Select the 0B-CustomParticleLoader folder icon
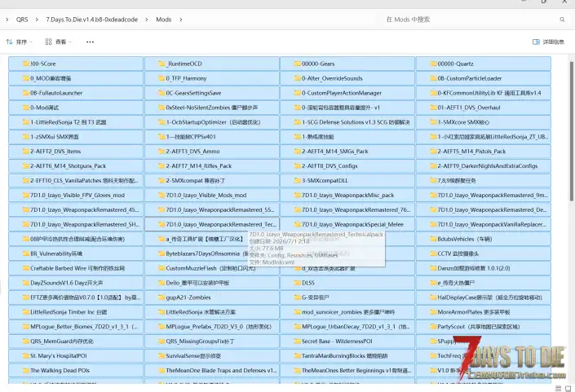This screenshot has height=392, width=575. [x=433, y=78]
